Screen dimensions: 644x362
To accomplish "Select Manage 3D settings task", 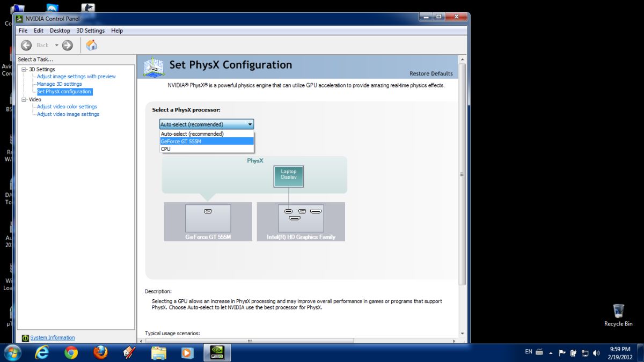I will pos(59,84).
